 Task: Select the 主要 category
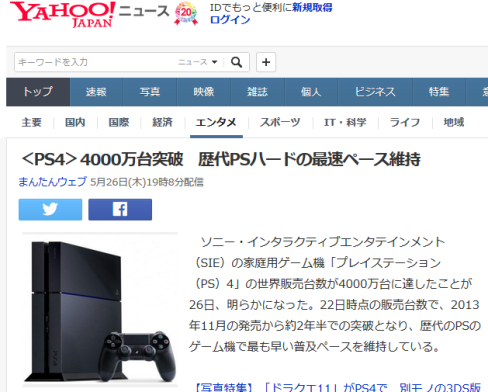point(31,122)
